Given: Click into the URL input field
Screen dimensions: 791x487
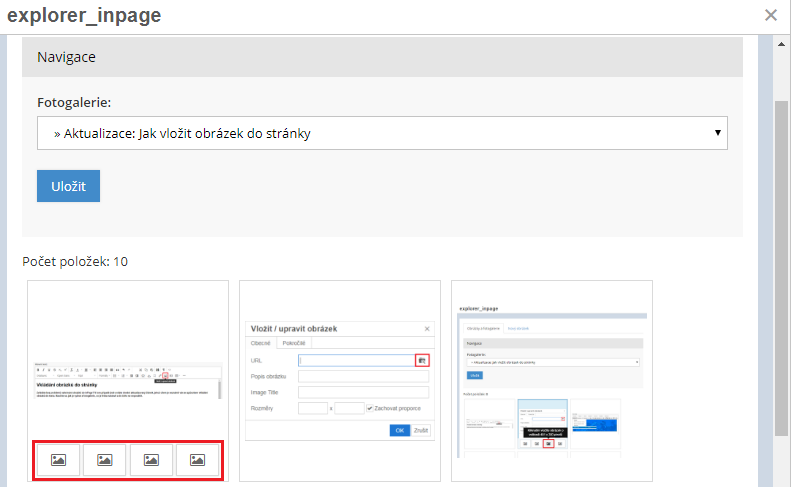Looking at the screenshot, I should click(355, 360).
